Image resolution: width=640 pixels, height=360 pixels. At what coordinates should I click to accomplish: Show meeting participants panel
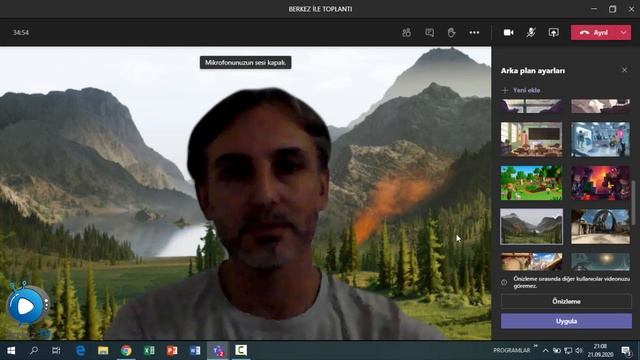(406, 33)
